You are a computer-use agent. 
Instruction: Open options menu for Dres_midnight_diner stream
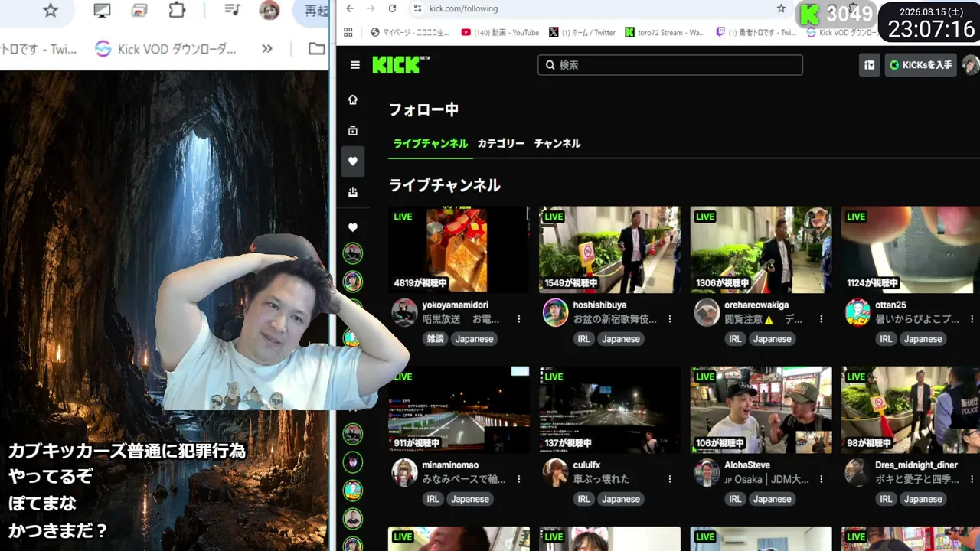972,479
